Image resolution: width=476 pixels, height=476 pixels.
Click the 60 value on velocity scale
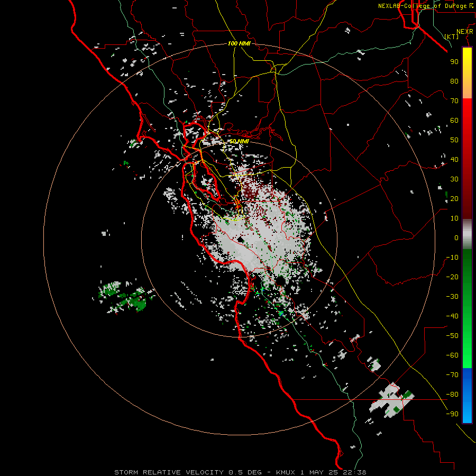[x=454, y=121]
